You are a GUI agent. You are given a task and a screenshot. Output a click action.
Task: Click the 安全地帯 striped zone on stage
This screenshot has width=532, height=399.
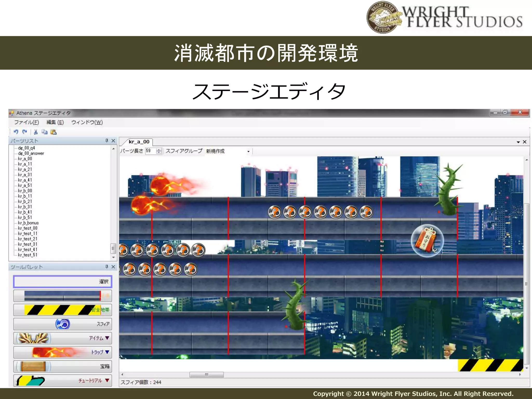point(490,365)
